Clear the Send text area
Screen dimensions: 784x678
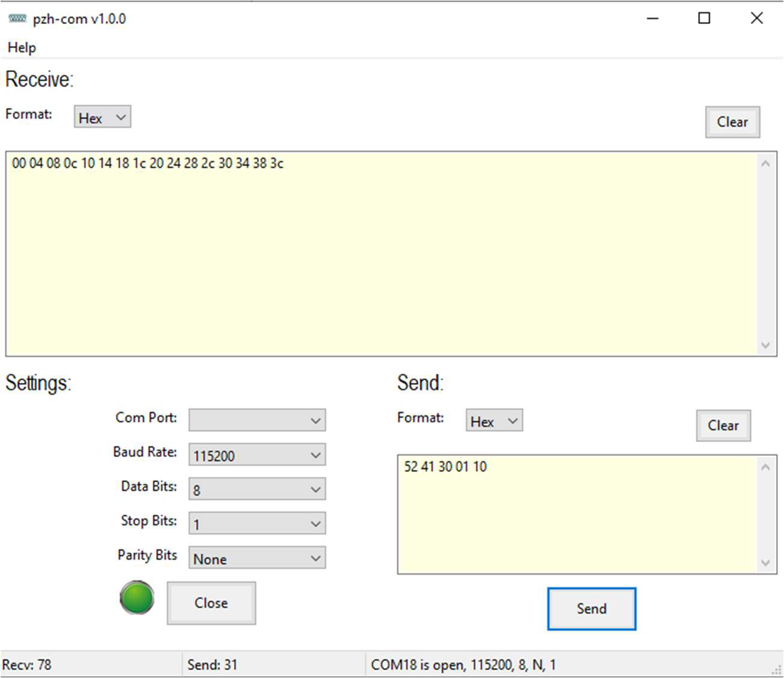point(723,426)
